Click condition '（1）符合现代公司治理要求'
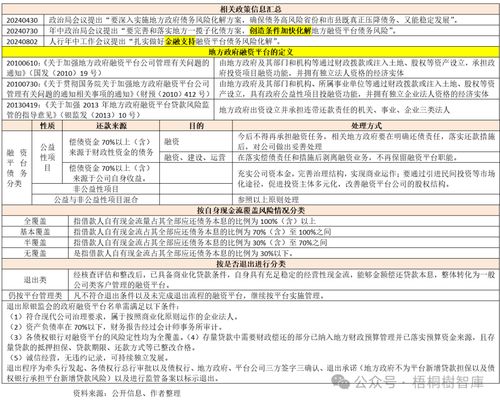The height and width of the screenshot is (402, 500). [122, 316]
